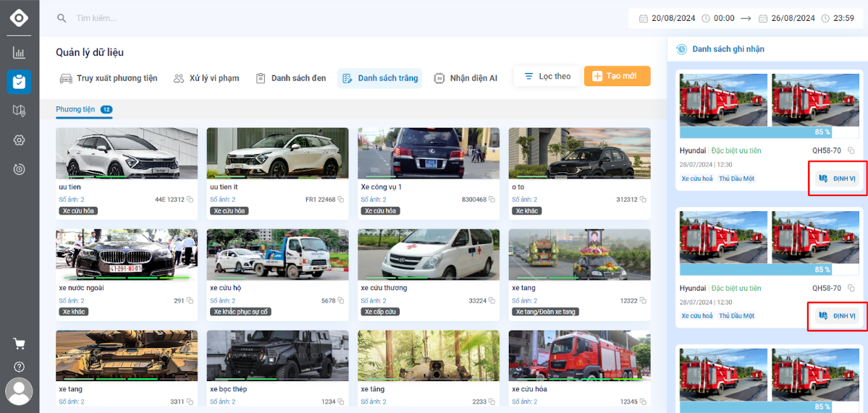Click the clock icon beside 23:59
The height and width of the screenshot is (413, 868).
pyautogui.click(x=825, y=18)
